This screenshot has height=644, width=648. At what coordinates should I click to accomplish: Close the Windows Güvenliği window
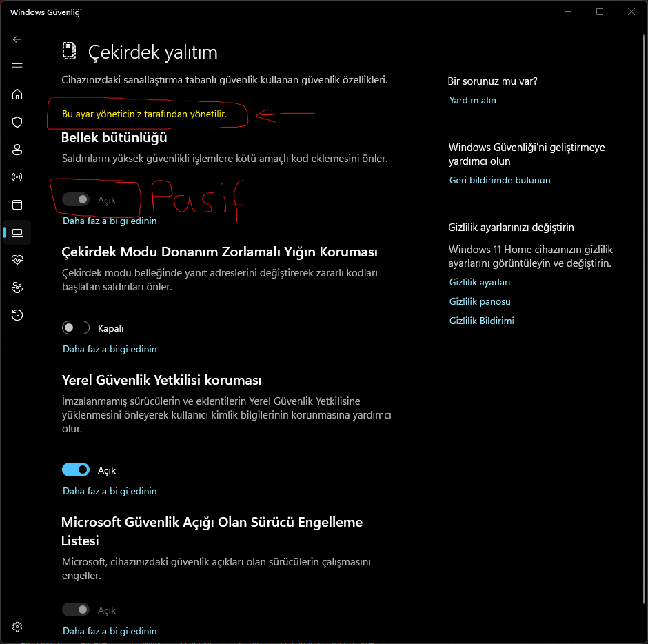tap(631, 12)
